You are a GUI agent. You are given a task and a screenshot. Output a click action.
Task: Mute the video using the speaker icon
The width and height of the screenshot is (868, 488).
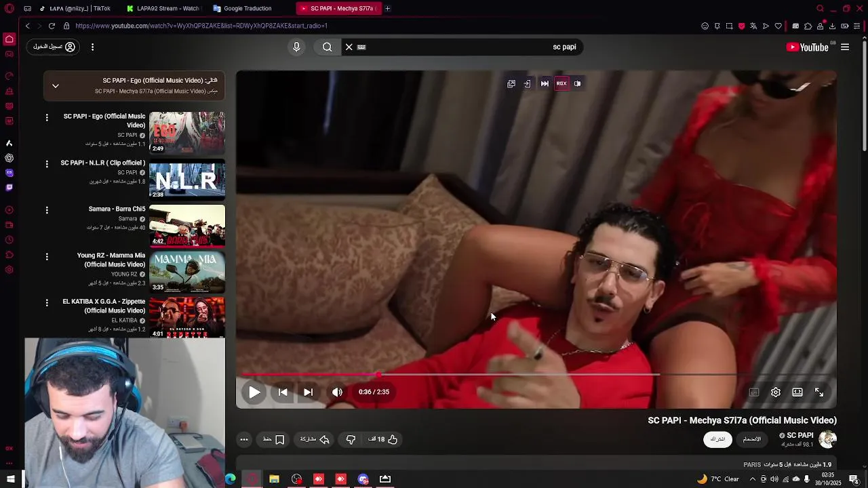click(x=337, y=392)
